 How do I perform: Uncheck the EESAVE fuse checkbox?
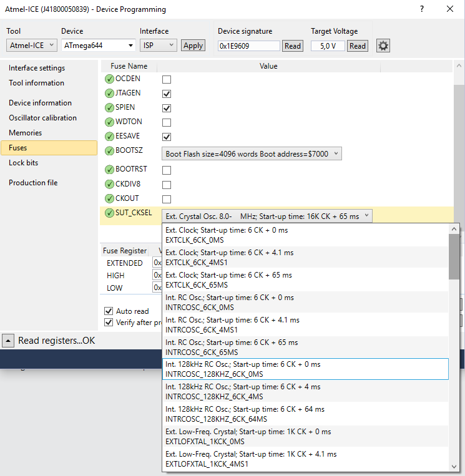pyautogui.click(x=167, y=137)
